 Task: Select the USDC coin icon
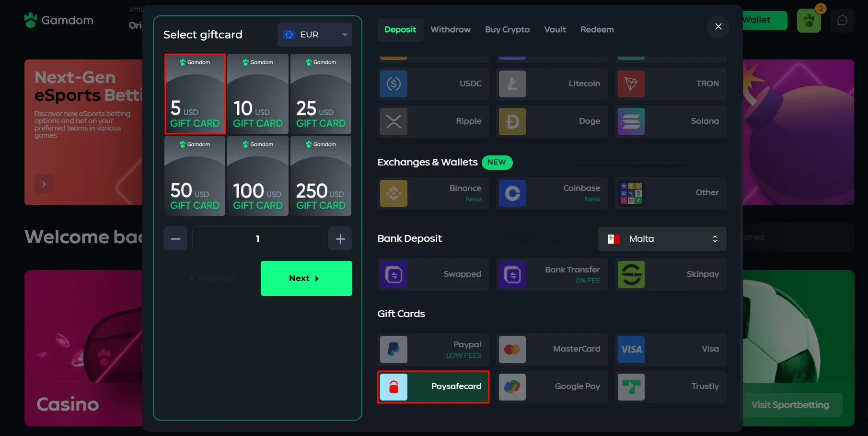(x=393, y=84)
